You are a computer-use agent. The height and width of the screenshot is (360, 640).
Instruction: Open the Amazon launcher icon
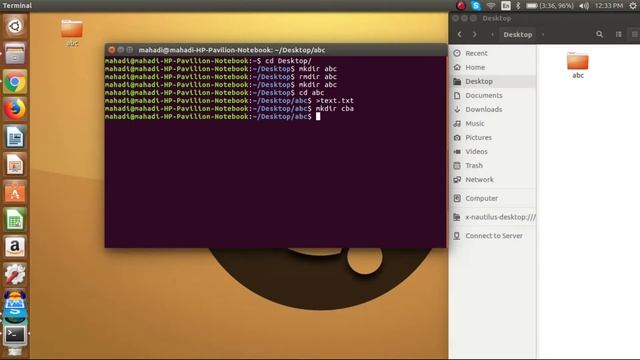coord(15,247)
